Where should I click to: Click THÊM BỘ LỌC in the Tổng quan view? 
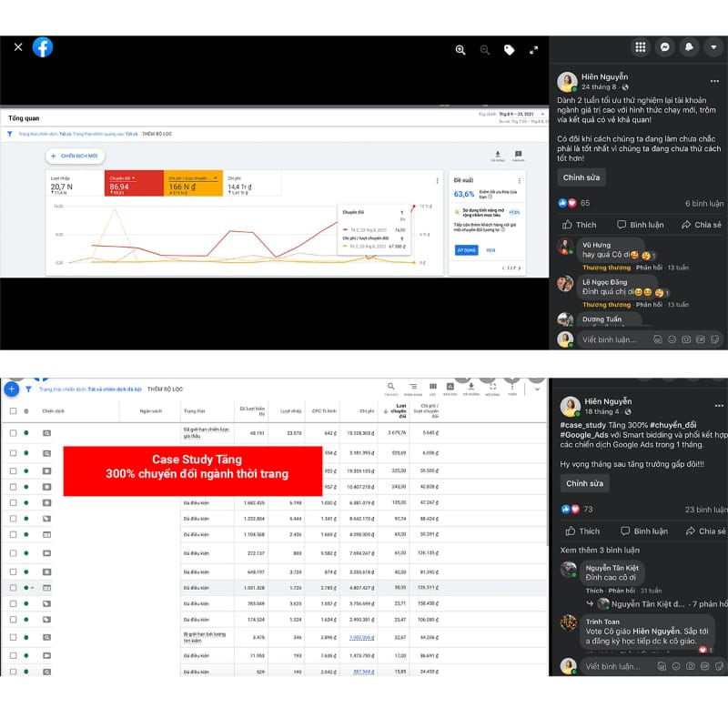click(x=157, y=134)
